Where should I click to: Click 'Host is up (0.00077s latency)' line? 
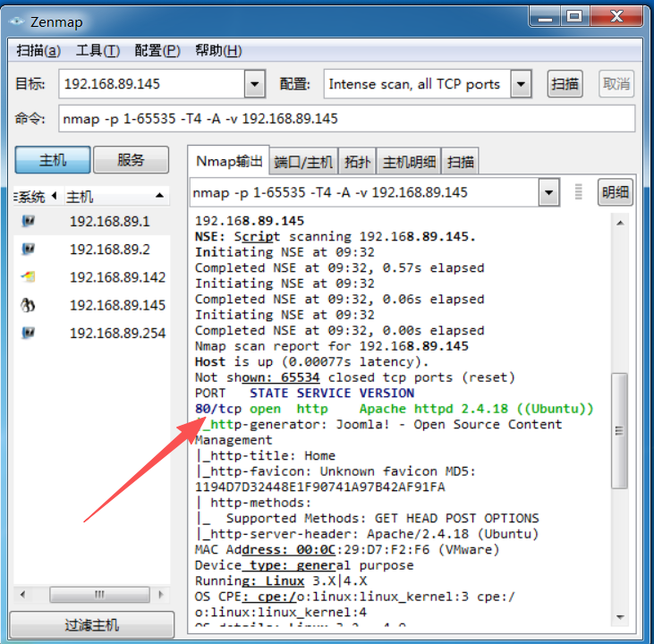[311, 361]
